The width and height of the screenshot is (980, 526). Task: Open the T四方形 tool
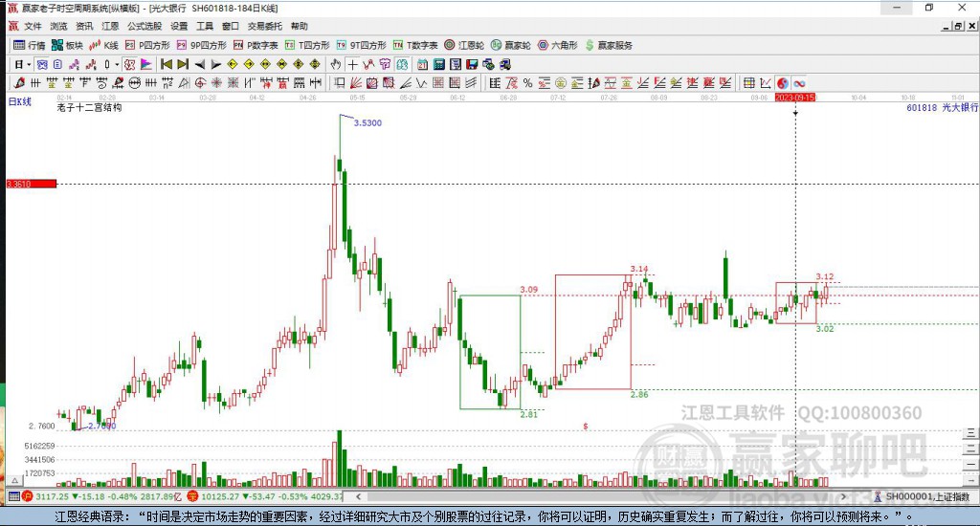point(307,45)
